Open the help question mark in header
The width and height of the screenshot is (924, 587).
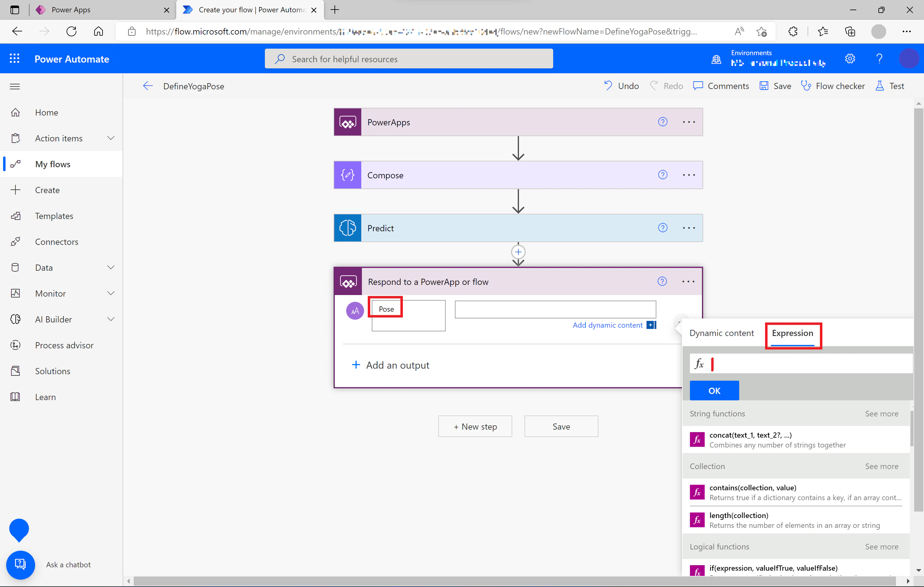[x=879, y=59]
